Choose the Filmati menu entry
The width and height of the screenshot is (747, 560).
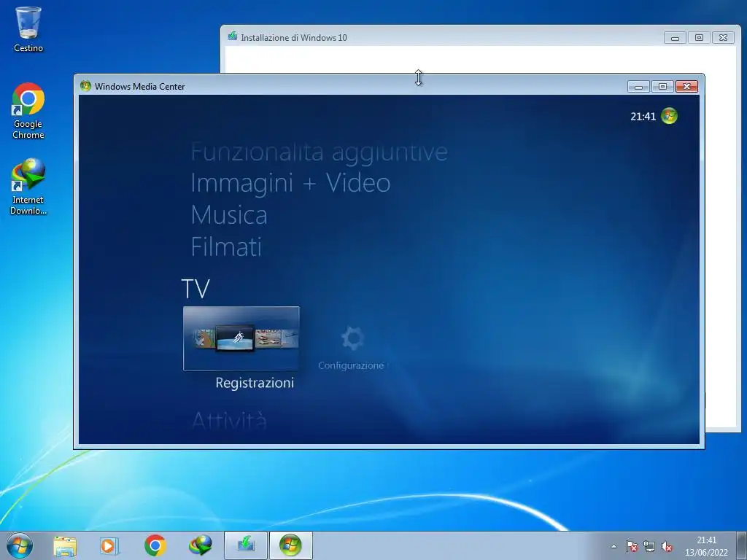(226, 246)
